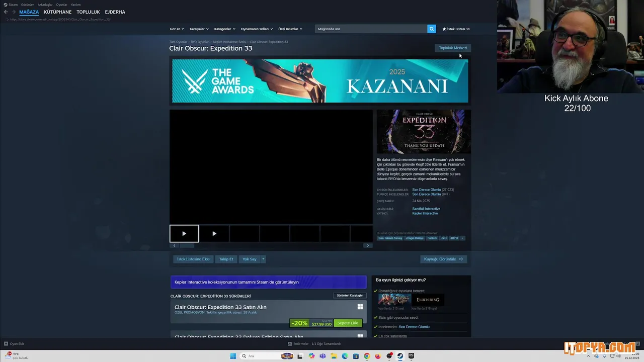Viewport: 644px width, 362px height.
Task: Open the Yardım menu
Action: (x=75, y=5)
